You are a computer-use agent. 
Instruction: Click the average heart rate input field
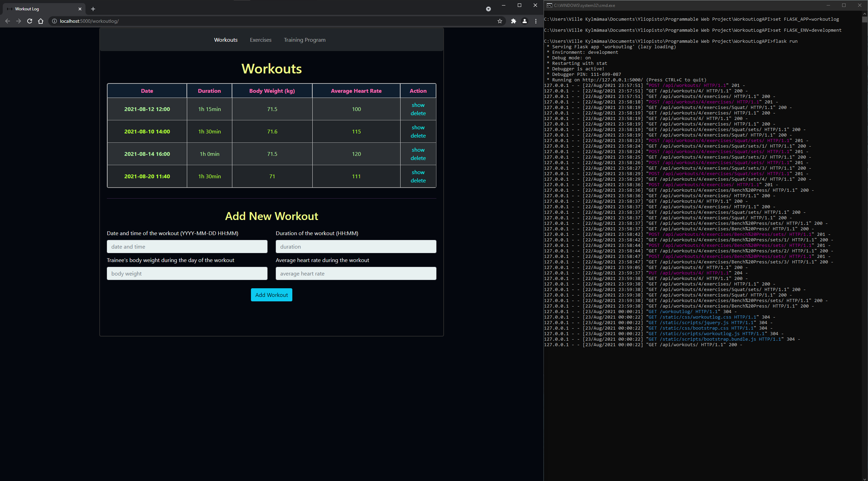[356, 273]
